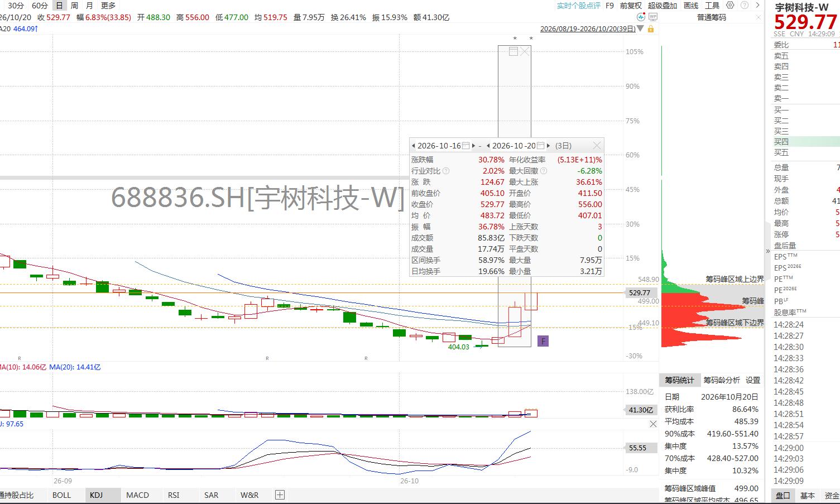
Task: Open the 超级叠加 overlay option
Action: (x=663, y=6)
